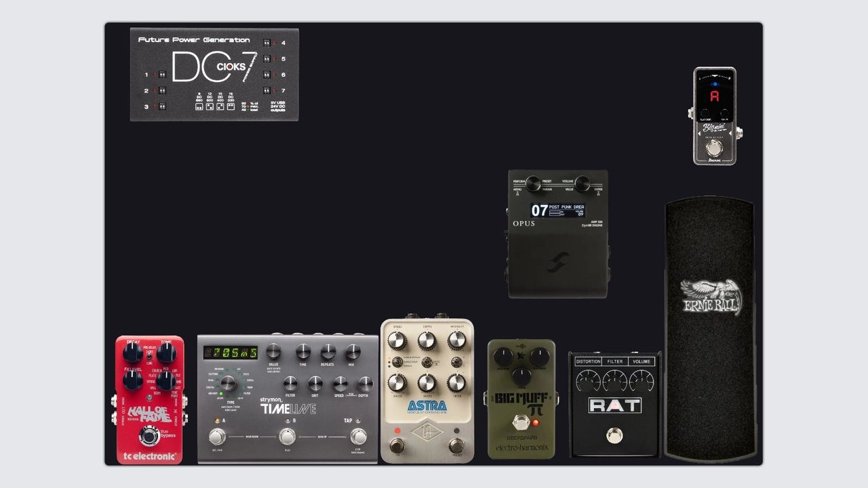Image resolution: width=868 pixels, height=488 pixels.
Task: Flip the CIOKS DC7 output 1 DIP switch
Action: (162, 75)
